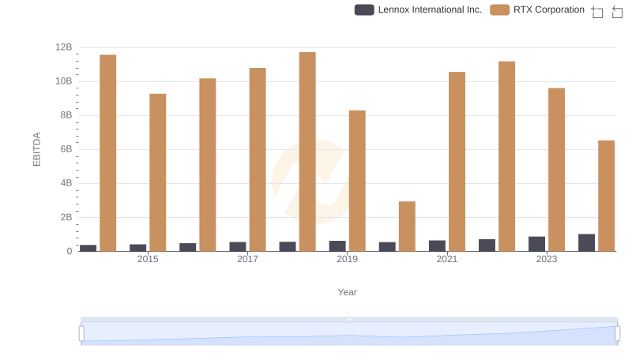Click the RTX bar for 2024
This screenshot has height=364, width=632.
point(606,196)
